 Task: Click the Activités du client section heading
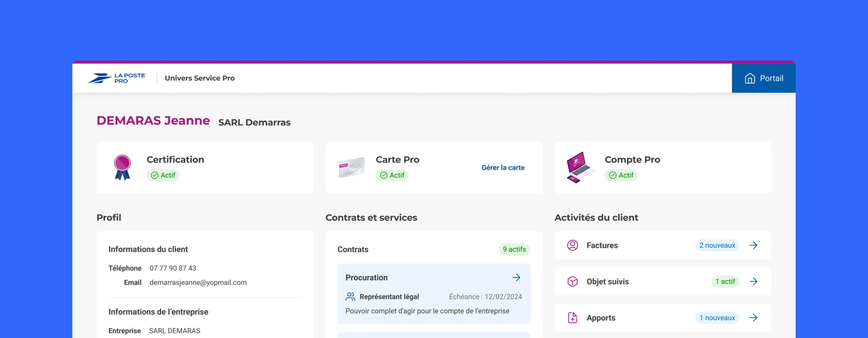tap(596, 218)
